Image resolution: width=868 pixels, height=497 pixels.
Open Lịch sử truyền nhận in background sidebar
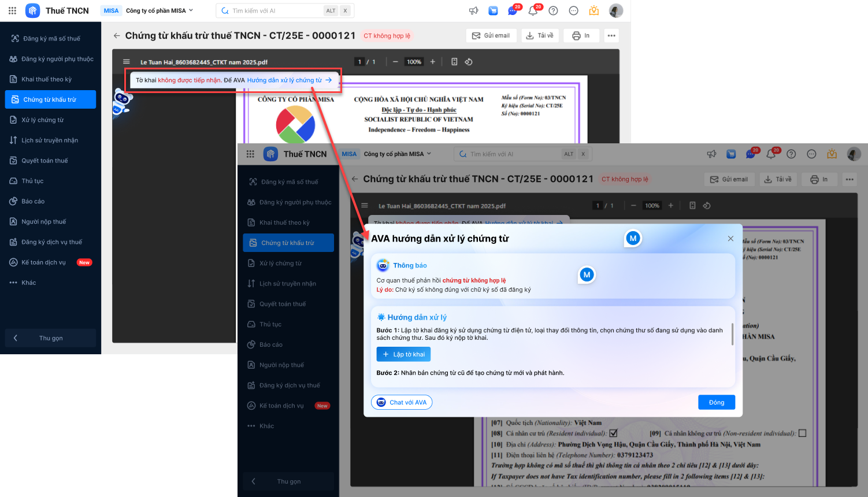tap(50, 140)
